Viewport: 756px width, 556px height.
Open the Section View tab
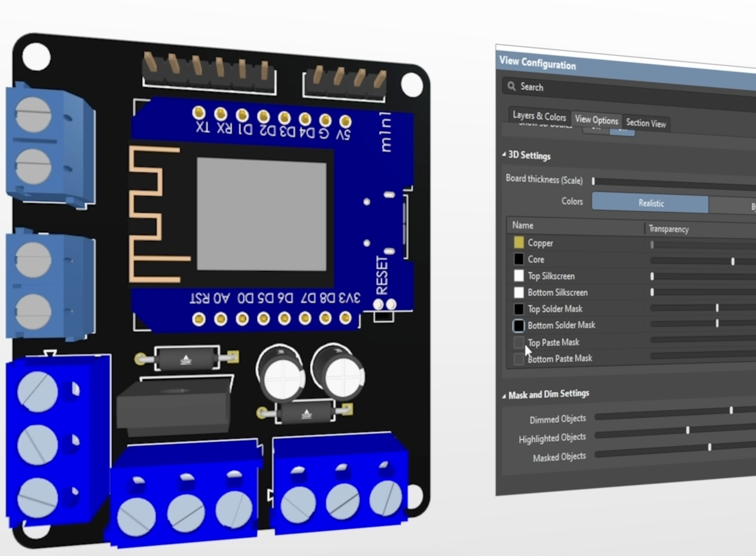[x=646, y=123]
